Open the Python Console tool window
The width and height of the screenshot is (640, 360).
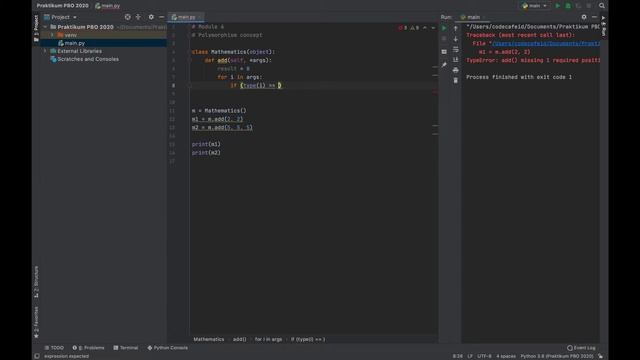tap(168, 348)
